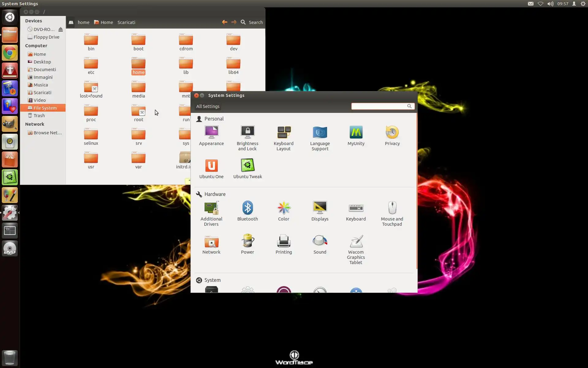Select Scaricati in the path bar
This screenshot has height=368, width=588.
pos(126,22)
